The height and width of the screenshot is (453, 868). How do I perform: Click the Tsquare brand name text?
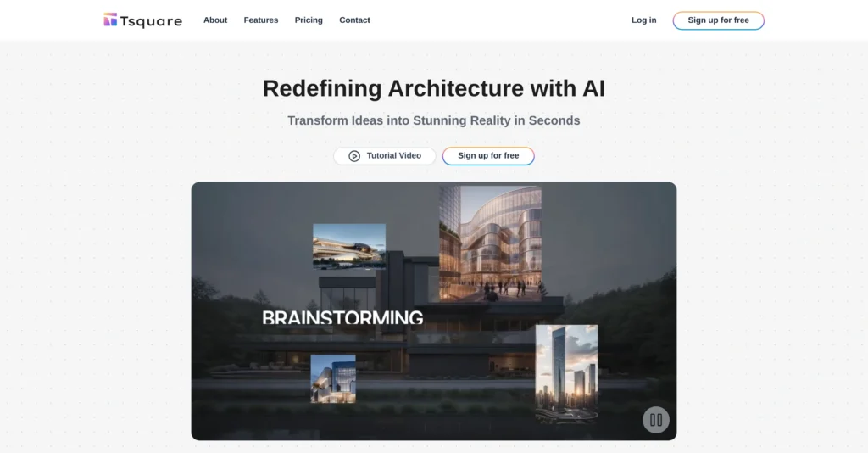[151, 20]
